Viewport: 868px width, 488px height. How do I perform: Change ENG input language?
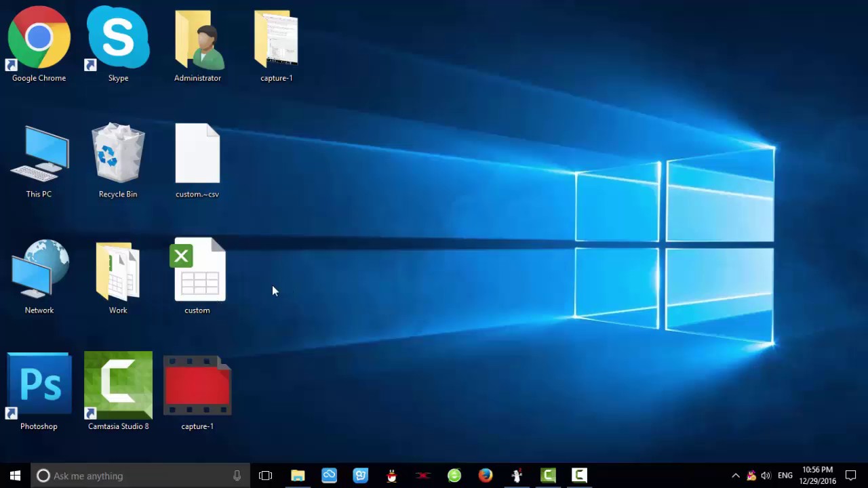pyautogui.click(x=785, y=476)
